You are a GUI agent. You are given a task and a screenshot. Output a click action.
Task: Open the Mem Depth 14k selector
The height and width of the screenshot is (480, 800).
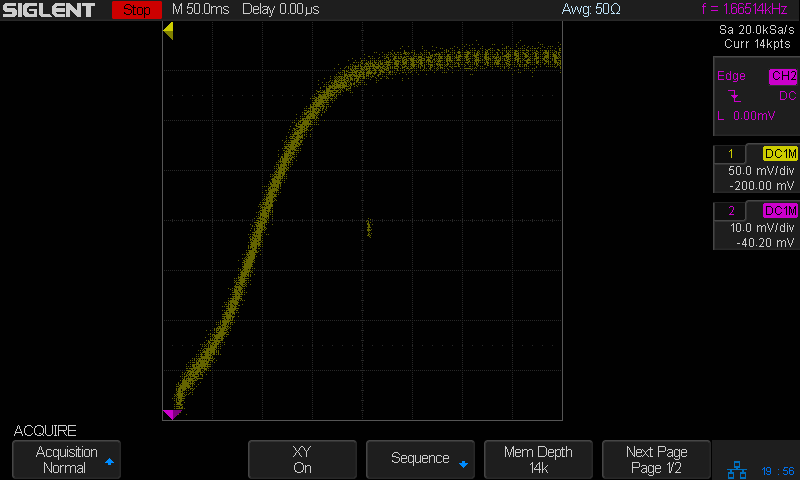click(x=538, y=459)
